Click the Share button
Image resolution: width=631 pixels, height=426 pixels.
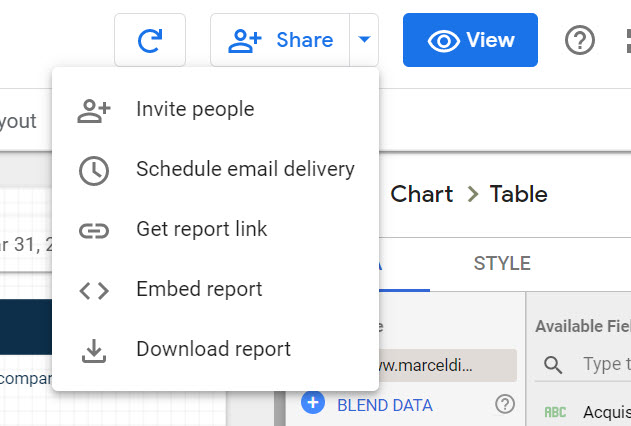(280, 40)
